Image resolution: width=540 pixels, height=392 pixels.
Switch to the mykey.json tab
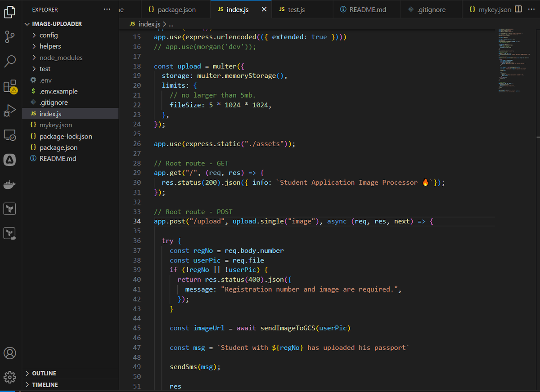coord(490,9)
